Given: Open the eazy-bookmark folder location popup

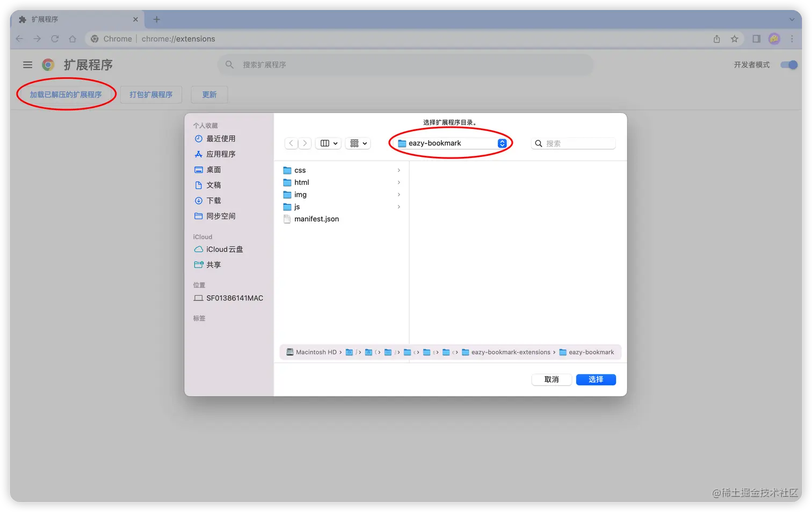Looking at the screenshot, I should click(x=452, y=143).
